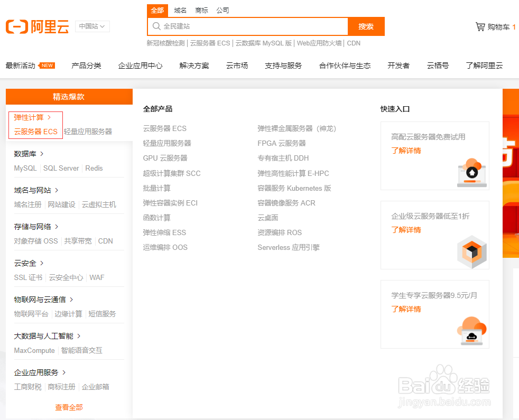Expand the 域名与网站 category
Screen dimensions: 519x420
click(x=36, y=190)
